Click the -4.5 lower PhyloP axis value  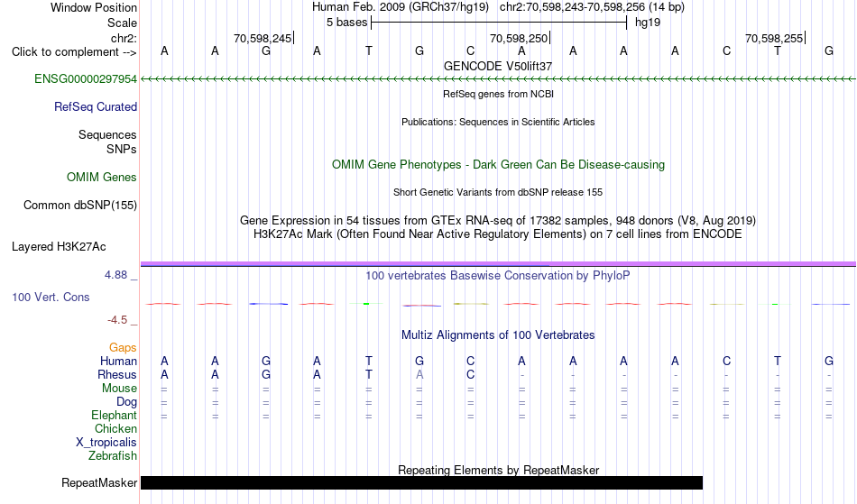117,319
